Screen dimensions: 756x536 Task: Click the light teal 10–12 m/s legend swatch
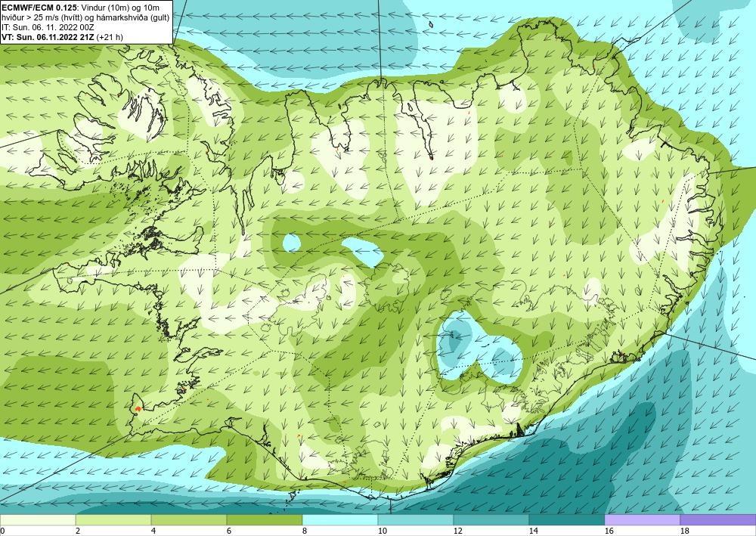coord(416,520)
